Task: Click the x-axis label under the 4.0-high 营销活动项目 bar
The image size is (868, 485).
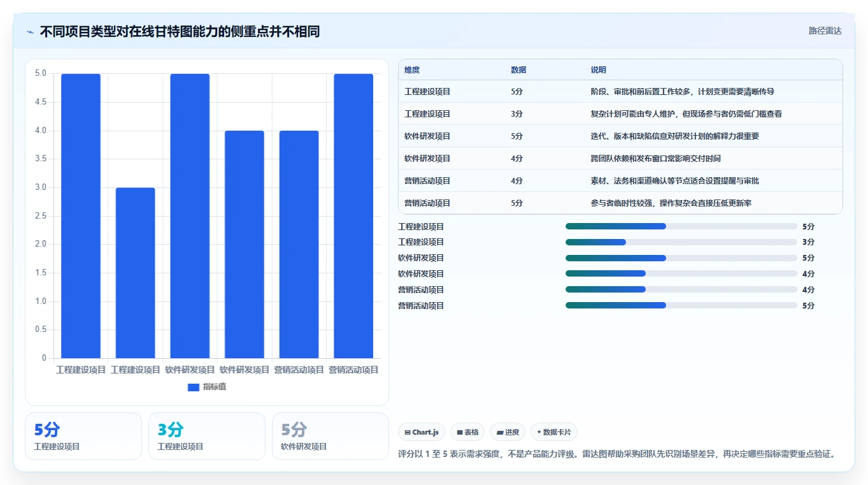Action: [299, 370]
